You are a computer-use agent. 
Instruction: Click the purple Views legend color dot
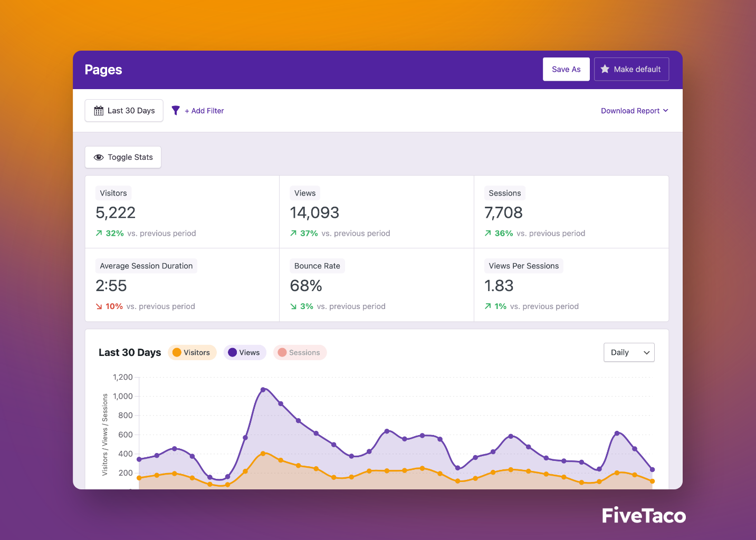[232, 352]
